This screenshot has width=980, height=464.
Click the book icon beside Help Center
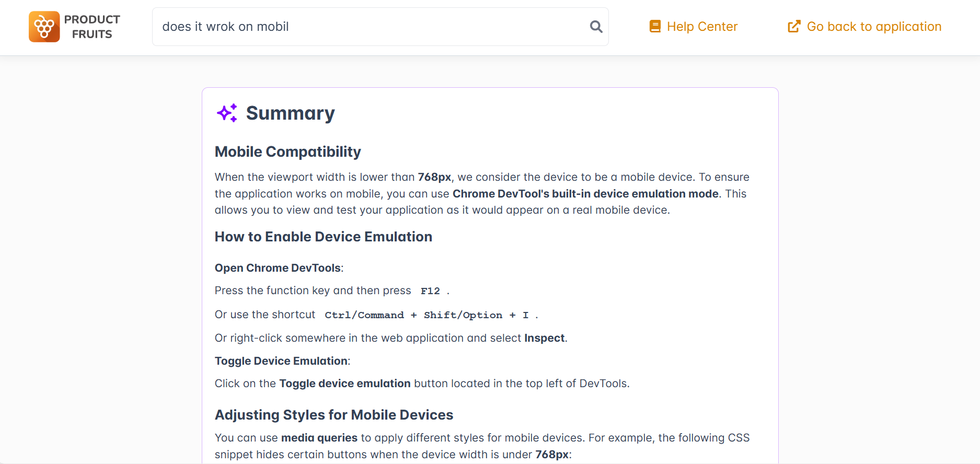pos(655,27)
